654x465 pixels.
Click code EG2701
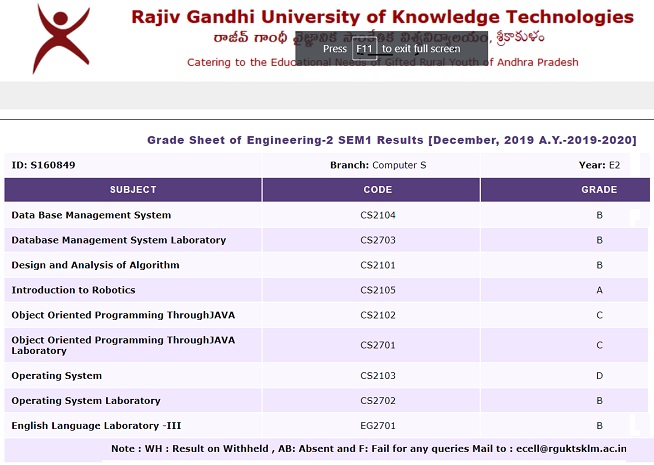click(378, 426)
